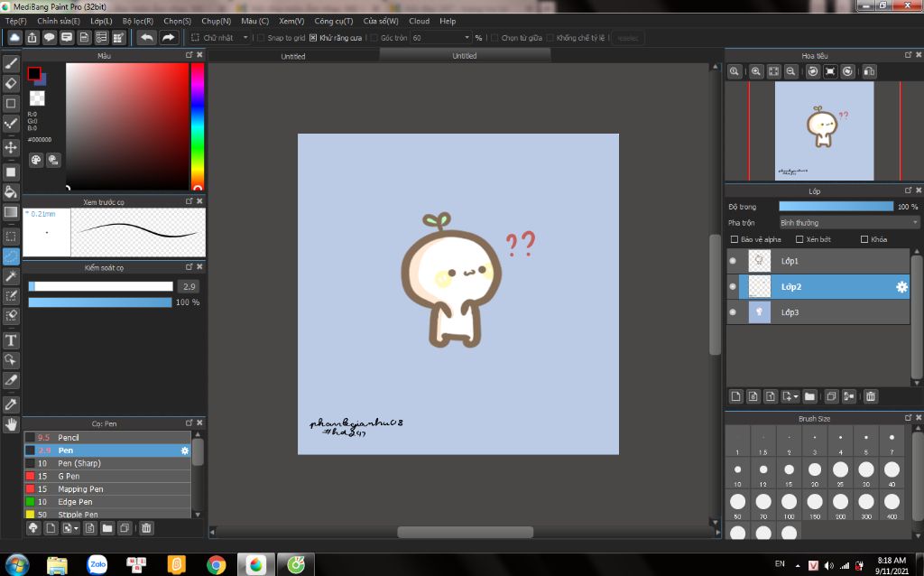Select the G Pen brush
This screenshot has height=576, width=924.
(x=107, y=477)
